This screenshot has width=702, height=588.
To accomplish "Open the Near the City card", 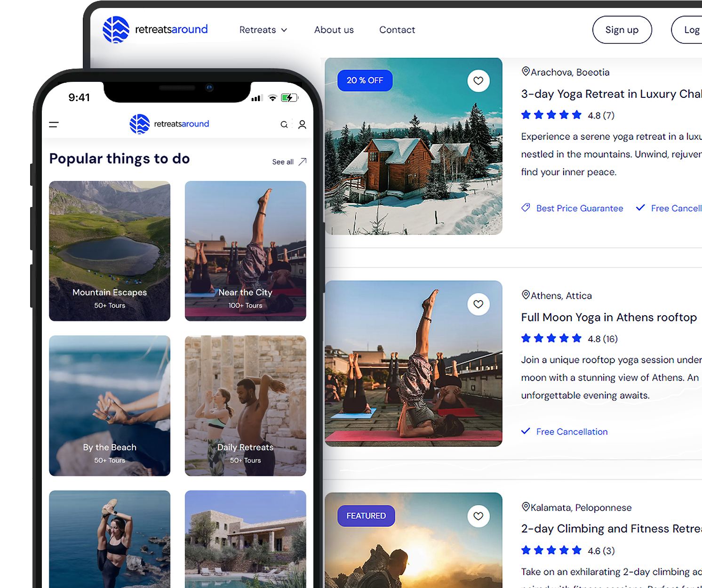I will tap(246, 251).
